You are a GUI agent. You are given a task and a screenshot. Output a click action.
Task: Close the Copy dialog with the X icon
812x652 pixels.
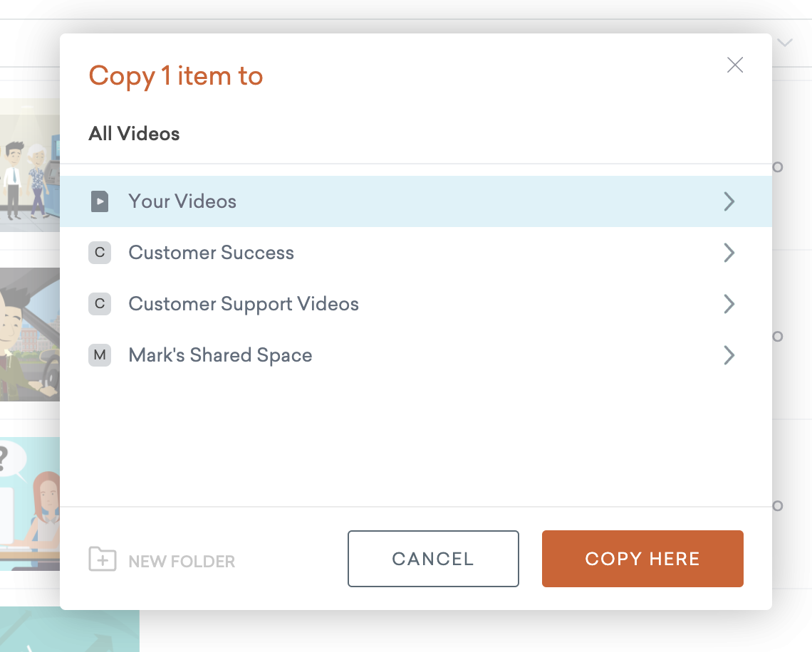734,65
